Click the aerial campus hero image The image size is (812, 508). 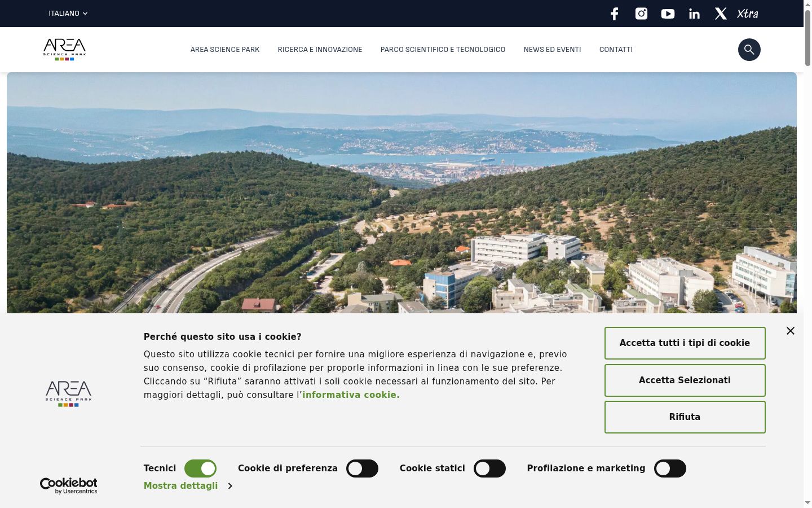401,192
